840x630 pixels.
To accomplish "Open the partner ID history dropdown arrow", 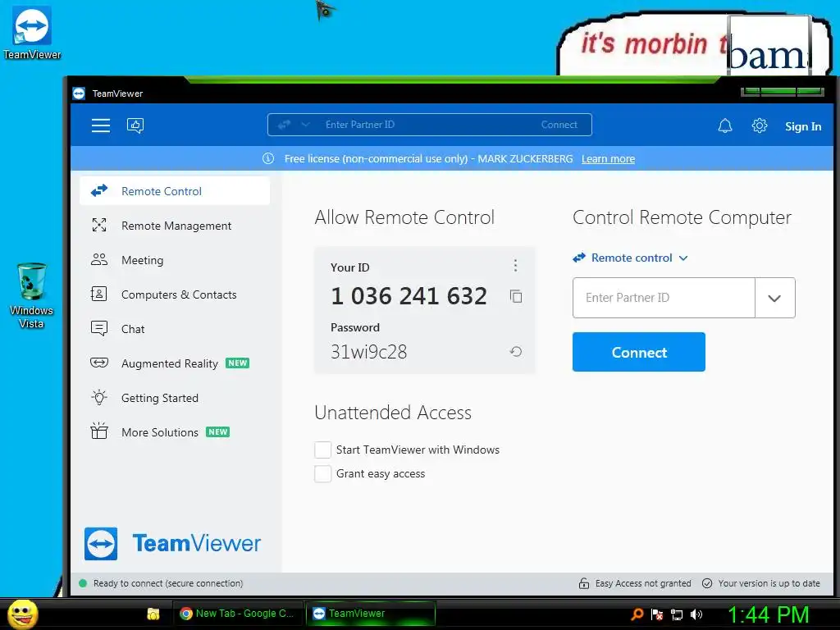I will [x=774, y=298].
